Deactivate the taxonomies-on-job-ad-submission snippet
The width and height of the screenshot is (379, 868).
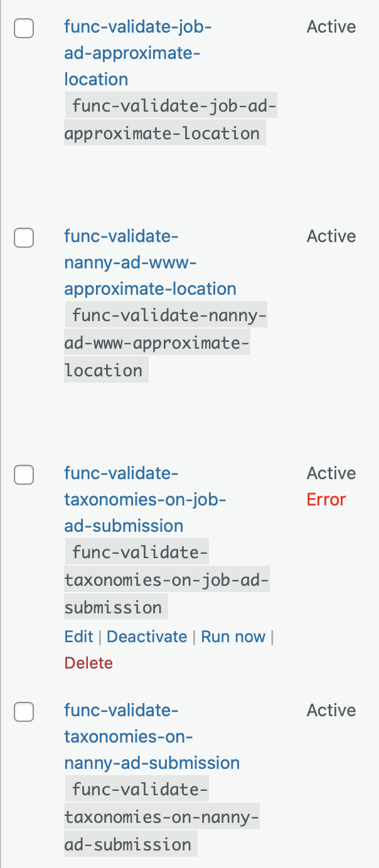(147, 637)
